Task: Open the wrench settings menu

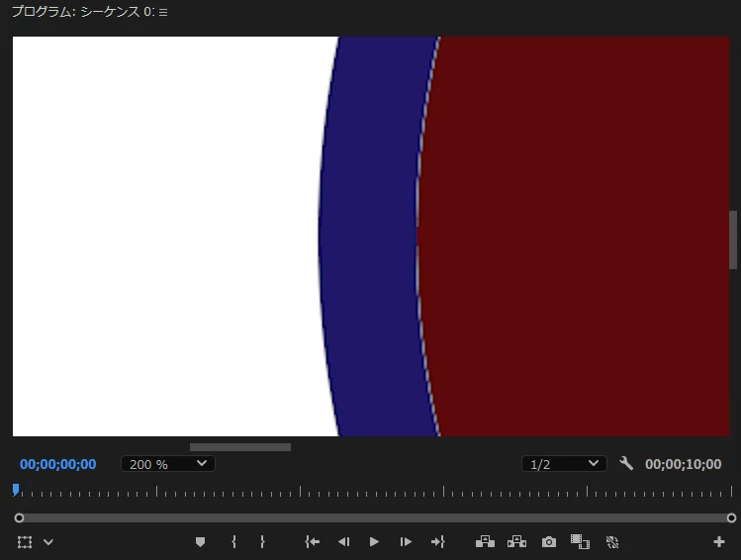Action: [626, 463]
